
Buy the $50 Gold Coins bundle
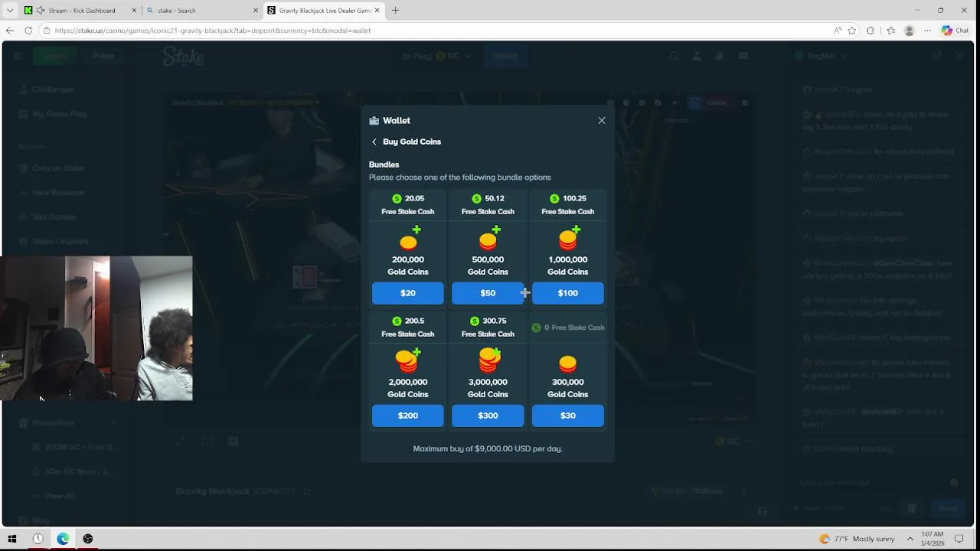click(x=488, y=293)
